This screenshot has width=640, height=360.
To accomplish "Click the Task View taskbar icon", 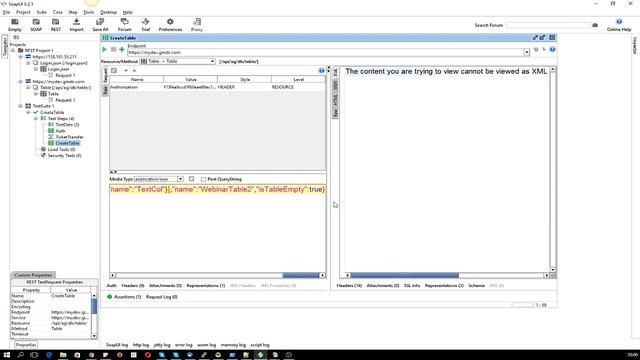I will 34,355.
